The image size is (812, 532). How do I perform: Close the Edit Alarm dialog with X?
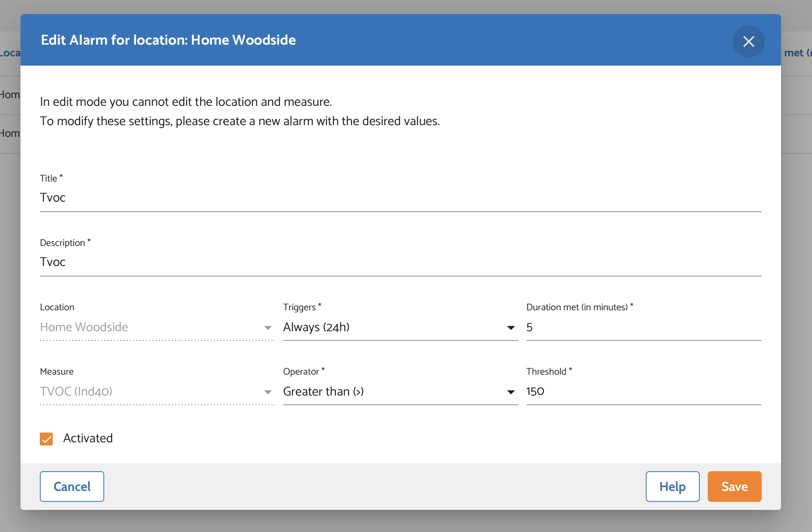point(748,41)
